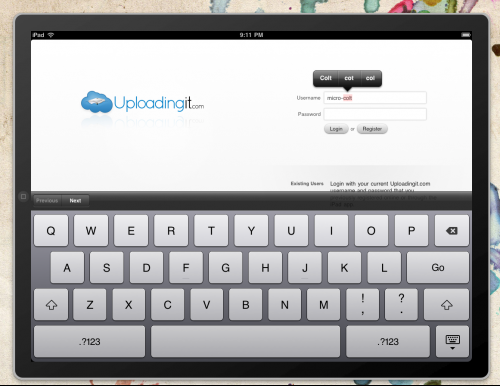The image size is (500, 386).
Task: Tap the highlighted word 'colt' in Username
Action: [347, 98]
